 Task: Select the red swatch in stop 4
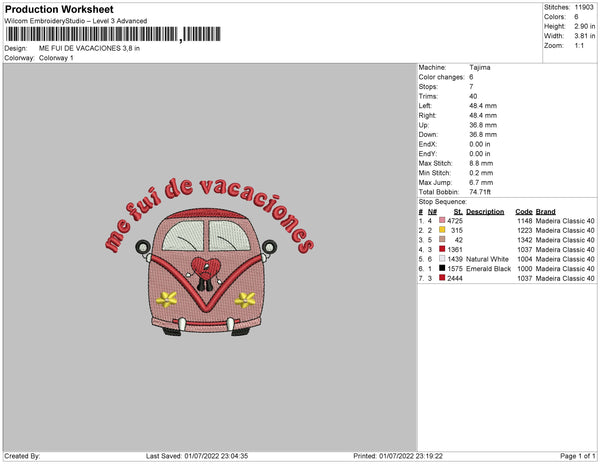(442, 249)
